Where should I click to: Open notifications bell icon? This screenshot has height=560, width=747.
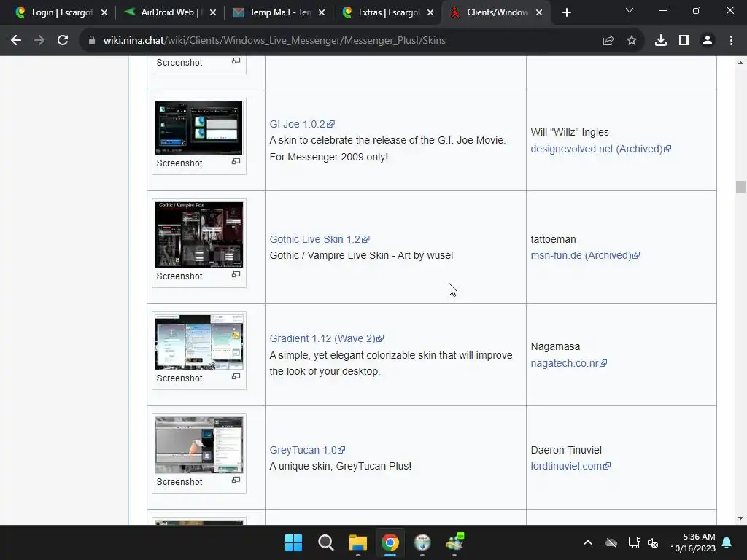click(727, 542)
